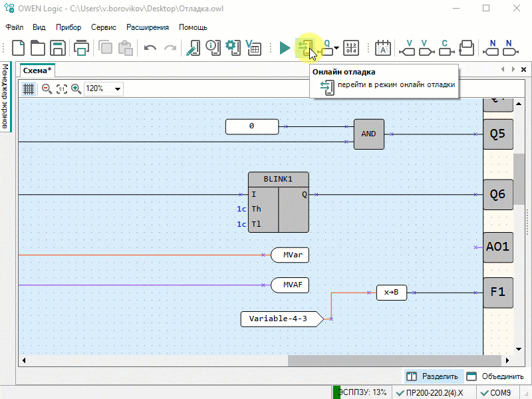Image resolution: width=532 pixels, height=399 pixels.
Task: Undo the last action
Action: (x=150, y=48)
